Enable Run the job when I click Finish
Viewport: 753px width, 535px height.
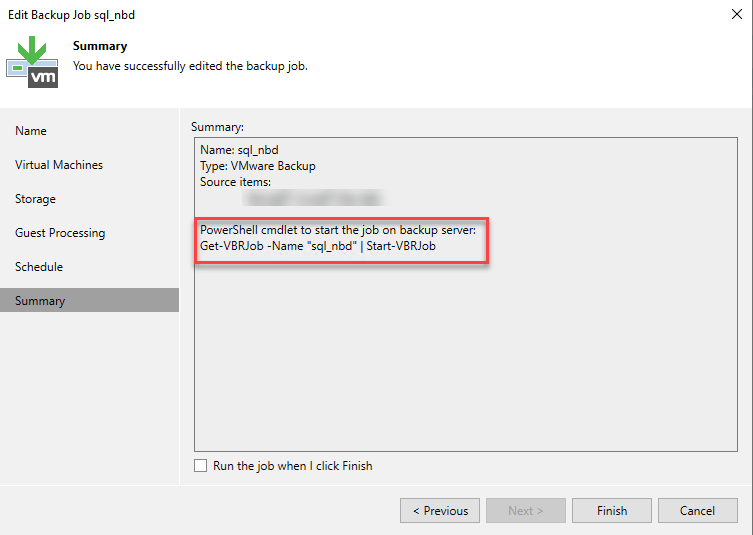point(201,466)
